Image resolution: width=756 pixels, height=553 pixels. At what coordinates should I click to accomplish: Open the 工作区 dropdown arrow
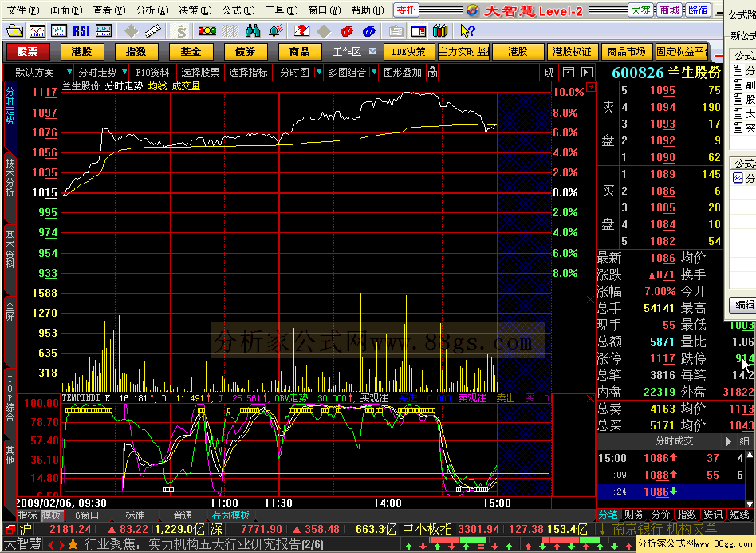coord(372,51)
